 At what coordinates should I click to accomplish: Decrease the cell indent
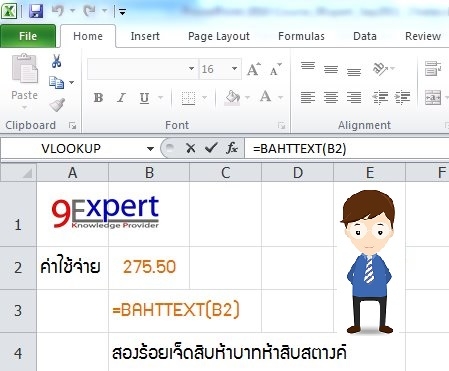pos(380,97)
